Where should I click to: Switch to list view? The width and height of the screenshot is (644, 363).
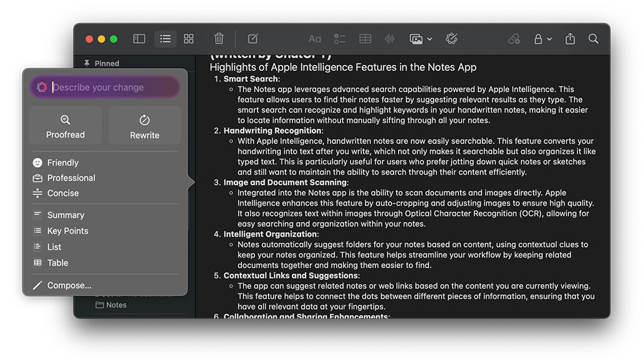[165, 39]
